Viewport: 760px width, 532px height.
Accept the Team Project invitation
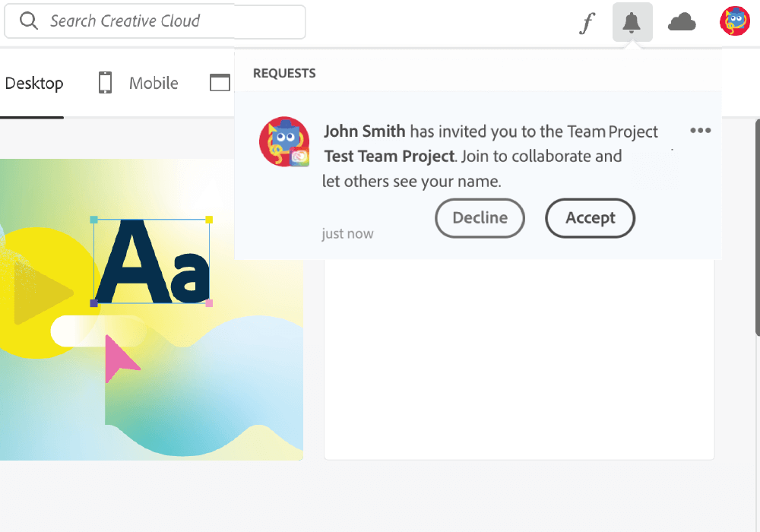[590, 218]
